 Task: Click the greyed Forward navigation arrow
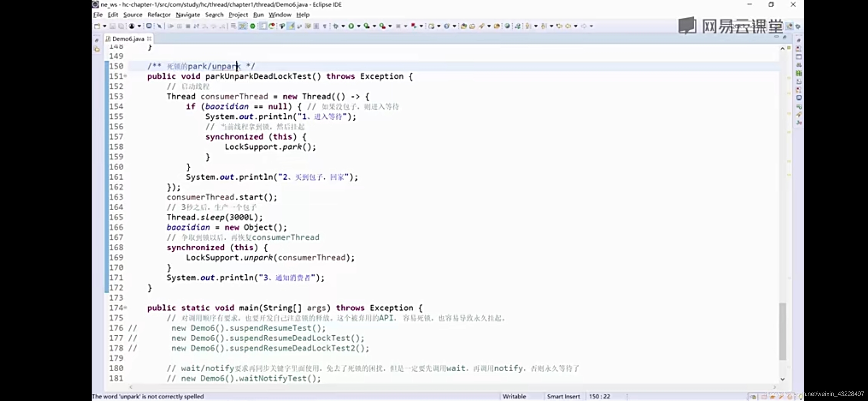(583, 26)
